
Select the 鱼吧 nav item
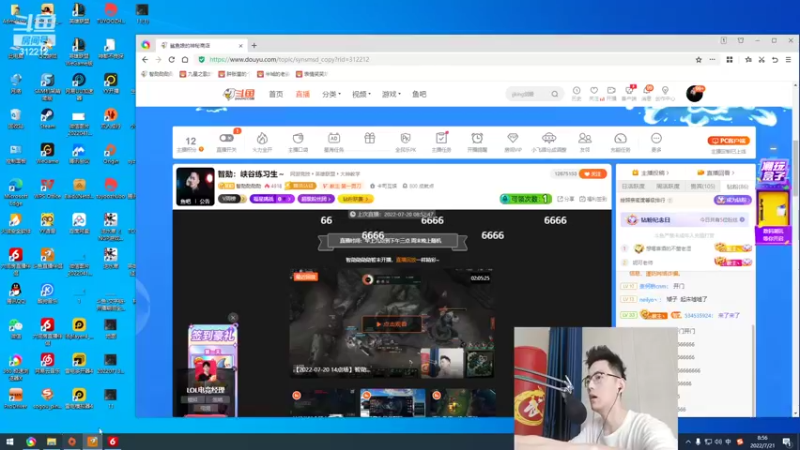419,94
